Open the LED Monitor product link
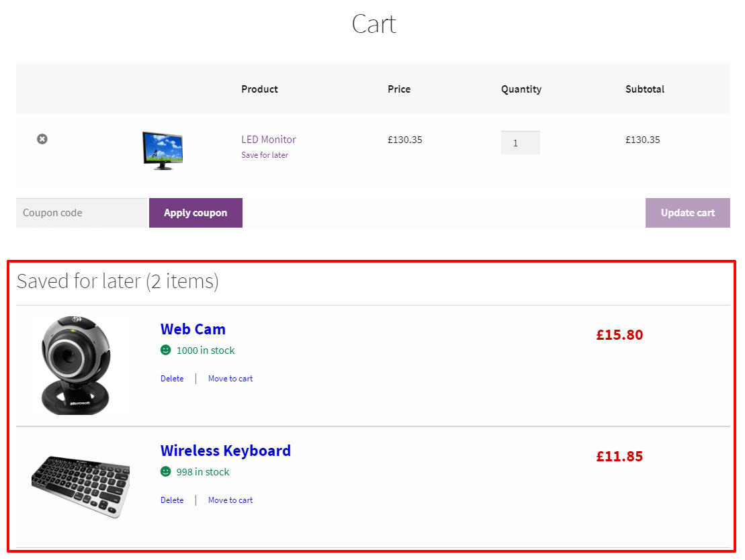This screenshot has width=745, height=560. tap(269, 140)
